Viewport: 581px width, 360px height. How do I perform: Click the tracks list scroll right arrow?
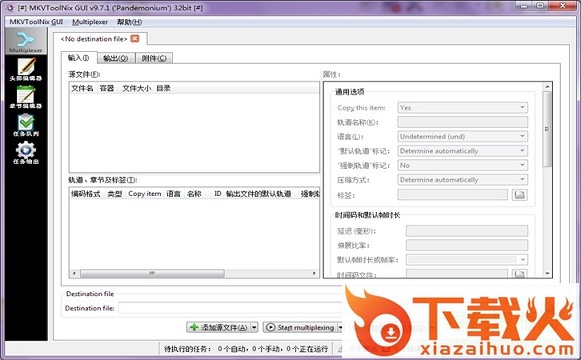point(314,273)
